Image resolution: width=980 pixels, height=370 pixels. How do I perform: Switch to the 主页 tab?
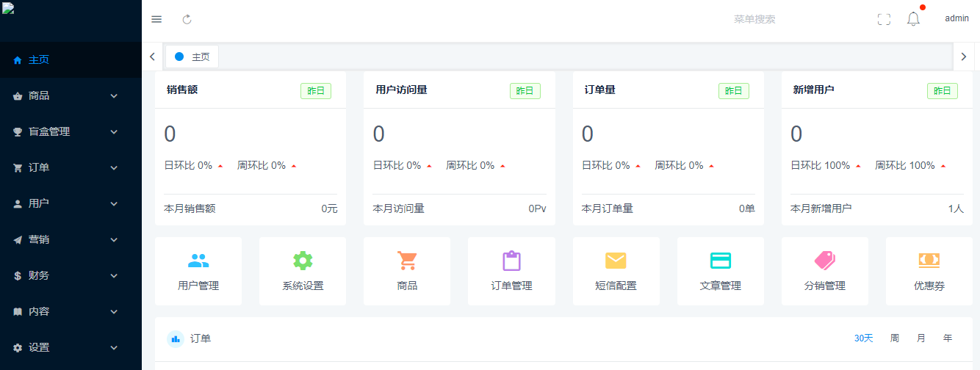pyautogui.click(x=192, y=57)
